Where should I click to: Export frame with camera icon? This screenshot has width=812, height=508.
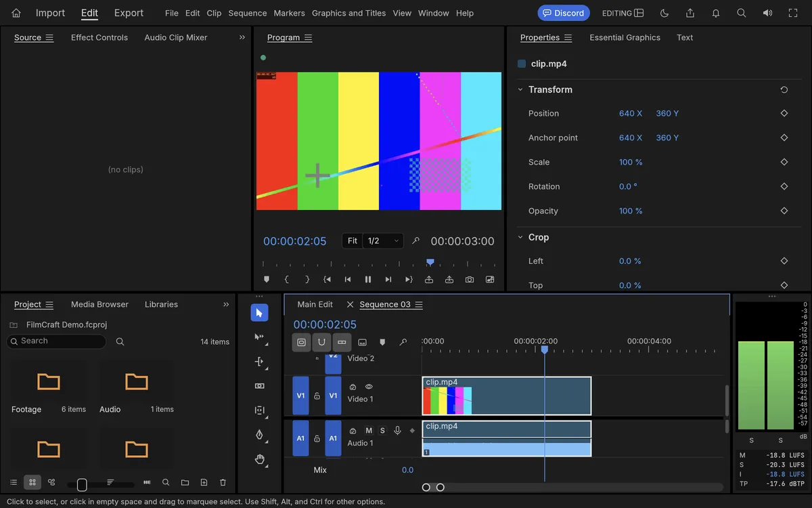point(470,279)
